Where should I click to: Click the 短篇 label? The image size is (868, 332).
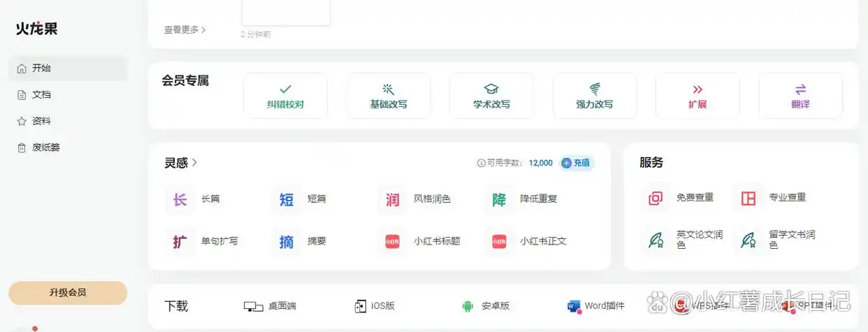coord(317,199)
